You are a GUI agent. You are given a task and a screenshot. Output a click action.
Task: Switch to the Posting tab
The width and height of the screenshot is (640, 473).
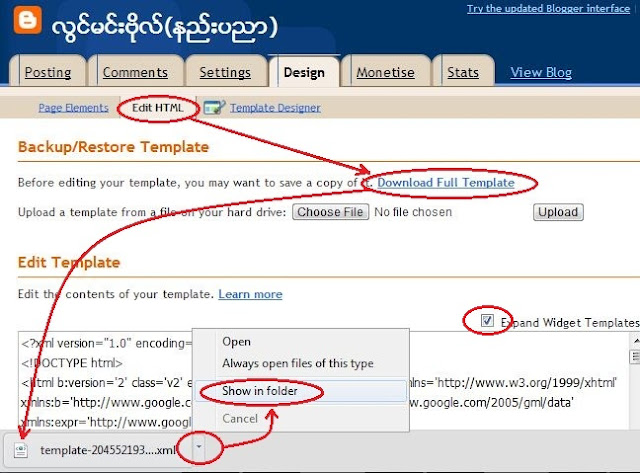click(48, 72)
